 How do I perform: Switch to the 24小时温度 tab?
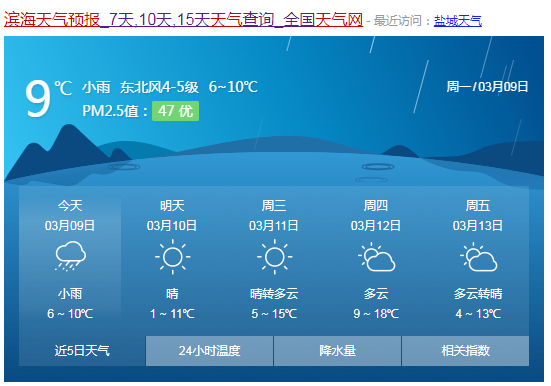pyautogui.click(x=209, y=351)
